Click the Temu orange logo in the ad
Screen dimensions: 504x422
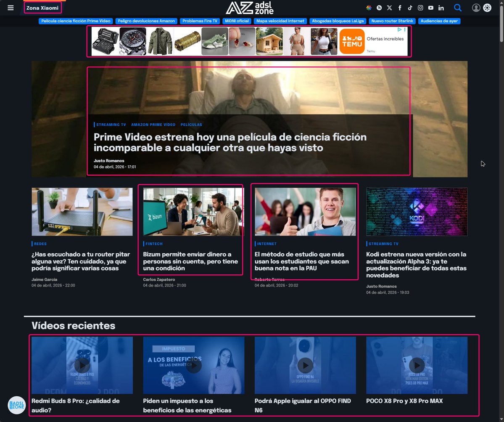(x=352, y=41)
